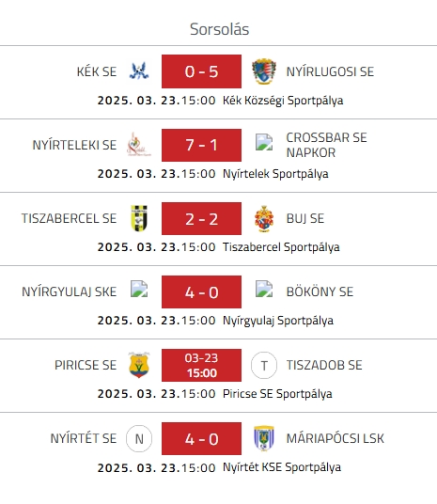Click the Kék Községi Sportpálya venue
437x504 pixels.
pyautogui.click(x=283, y=101)
